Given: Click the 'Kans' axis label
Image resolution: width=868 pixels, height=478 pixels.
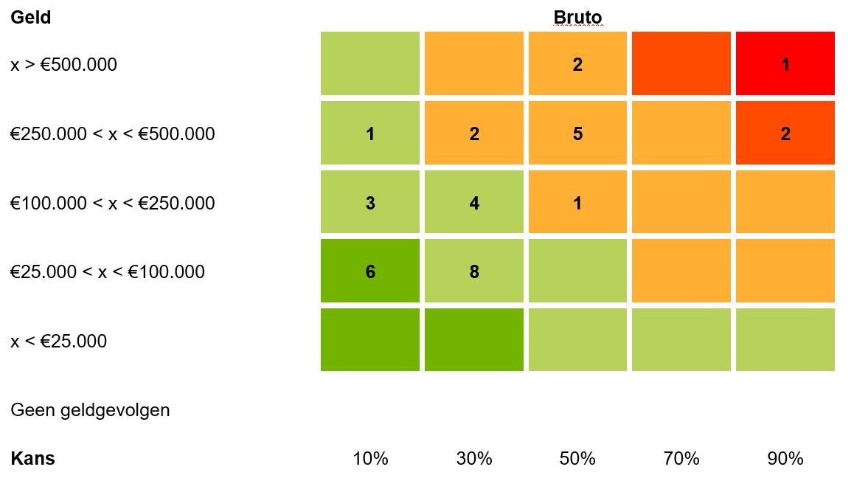Looking at the screenshot, I should (32, 458).
